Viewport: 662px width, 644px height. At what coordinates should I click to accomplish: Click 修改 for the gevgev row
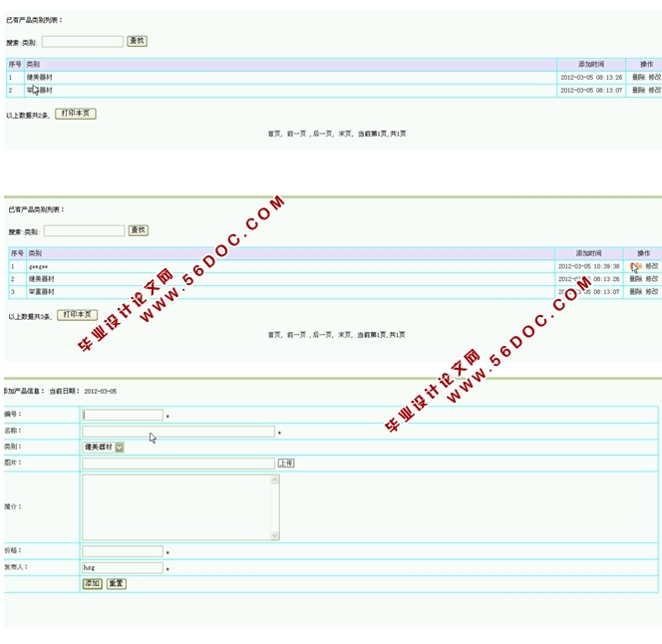(652, 266)
